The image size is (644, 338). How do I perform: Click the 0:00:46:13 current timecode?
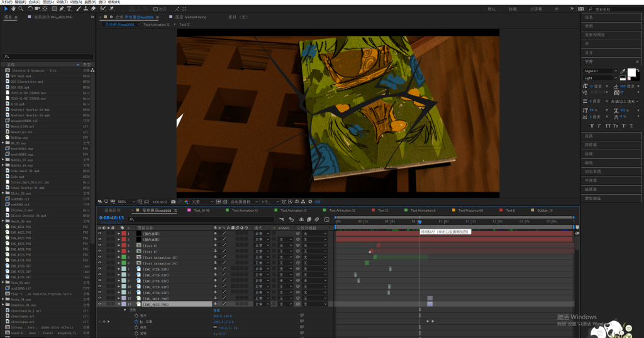[x=111, y=218]
